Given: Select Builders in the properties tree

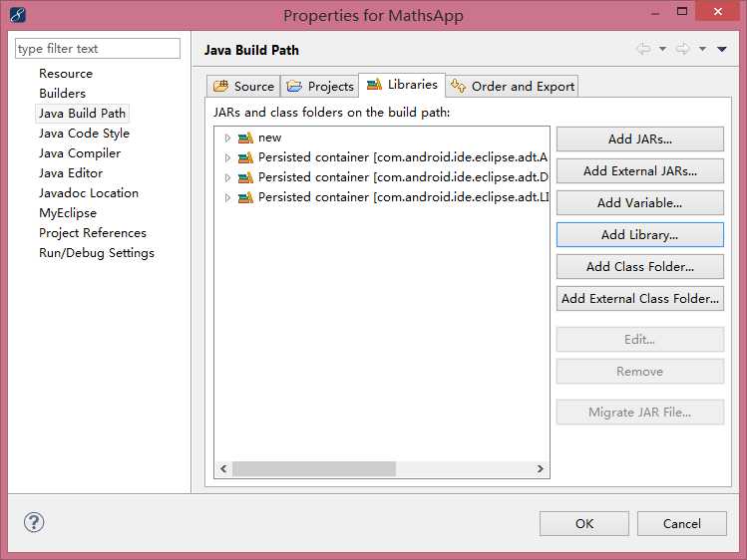Looking at the screenshot, I should [63, 94].
